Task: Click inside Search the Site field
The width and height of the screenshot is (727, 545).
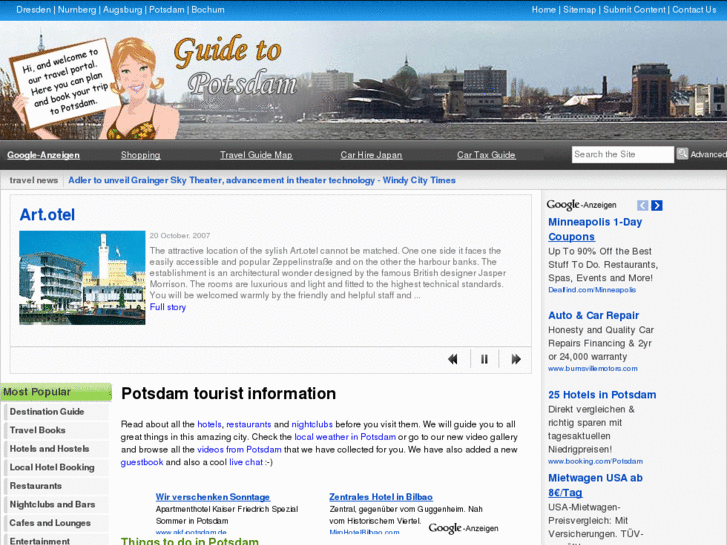Action: [622, 154]
